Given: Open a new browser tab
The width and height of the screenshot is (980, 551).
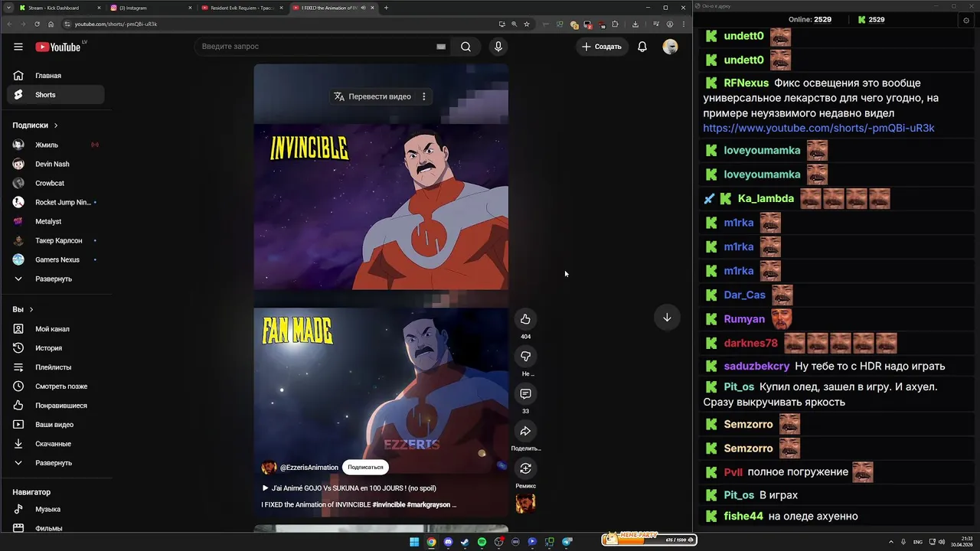Looking at the screenshot, I should tap(386, 8).
